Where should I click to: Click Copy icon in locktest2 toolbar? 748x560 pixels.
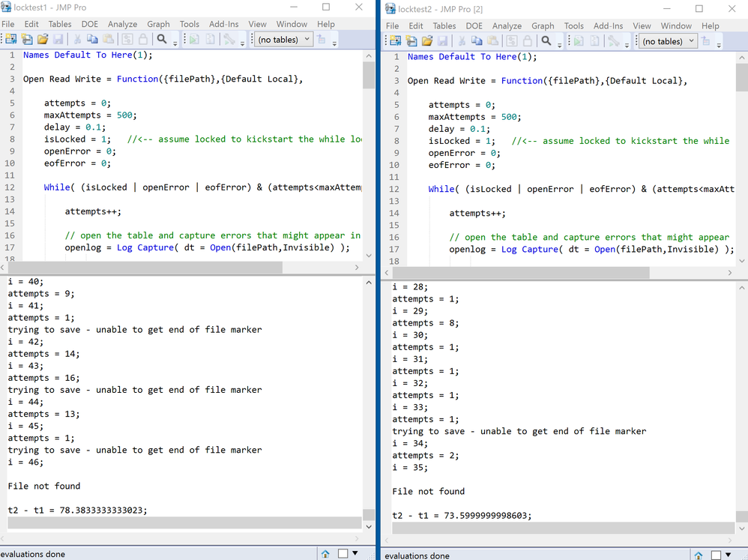coord(477,41)
